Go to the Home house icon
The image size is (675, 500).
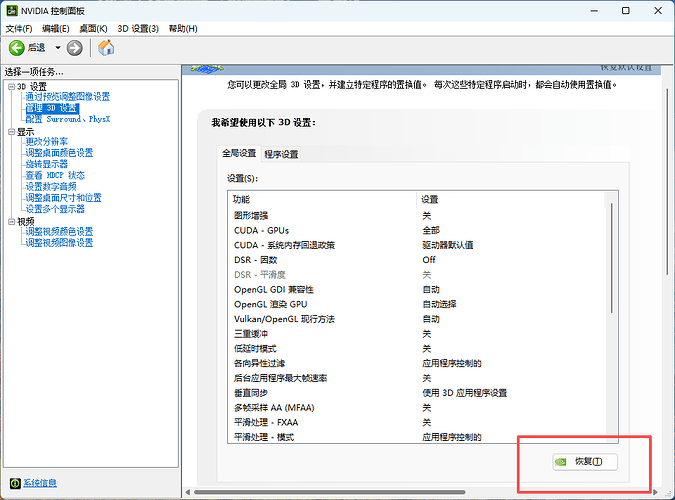coord(106,47)
